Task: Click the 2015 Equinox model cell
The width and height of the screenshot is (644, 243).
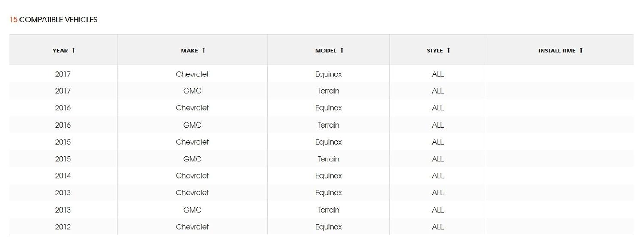Action: pos(328,142)
